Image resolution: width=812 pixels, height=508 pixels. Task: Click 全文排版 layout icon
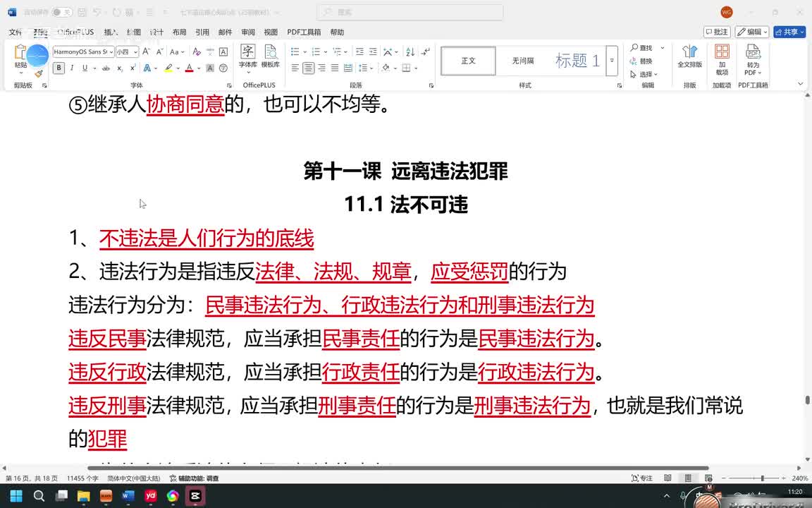coord(690,56)
